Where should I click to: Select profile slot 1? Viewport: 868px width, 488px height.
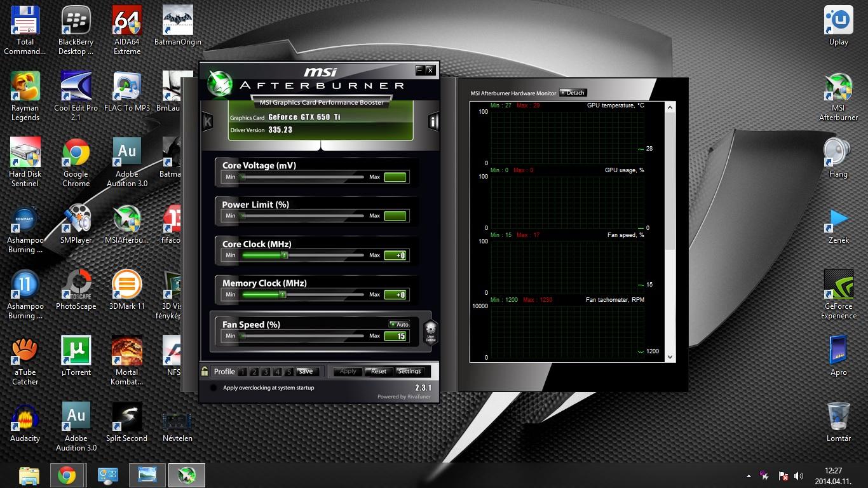point(243,372)
